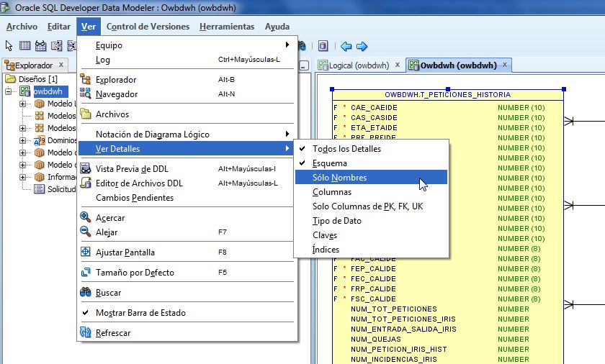Click the blue back arrow in toolbar

pos(346,46)
